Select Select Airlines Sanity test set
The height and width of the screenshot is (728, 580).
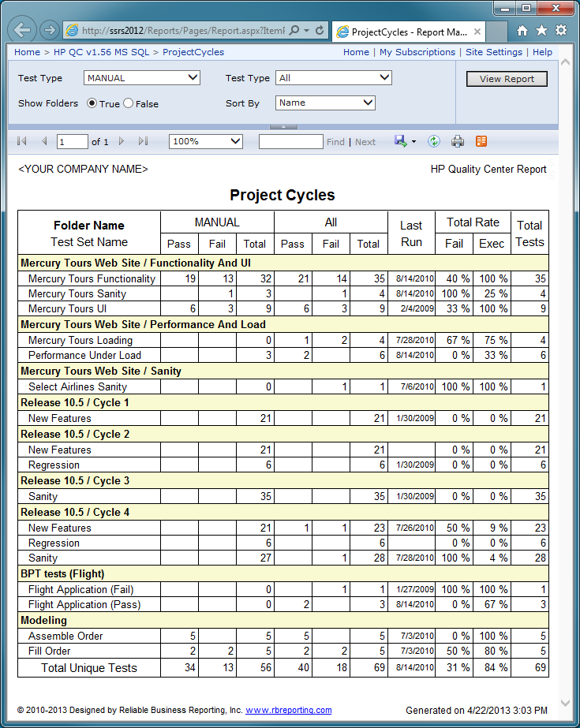tap(77, 386)
